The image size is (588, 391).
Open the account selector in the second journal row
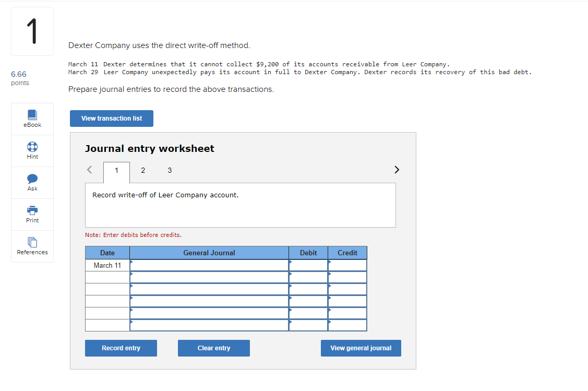click(209, 277)
